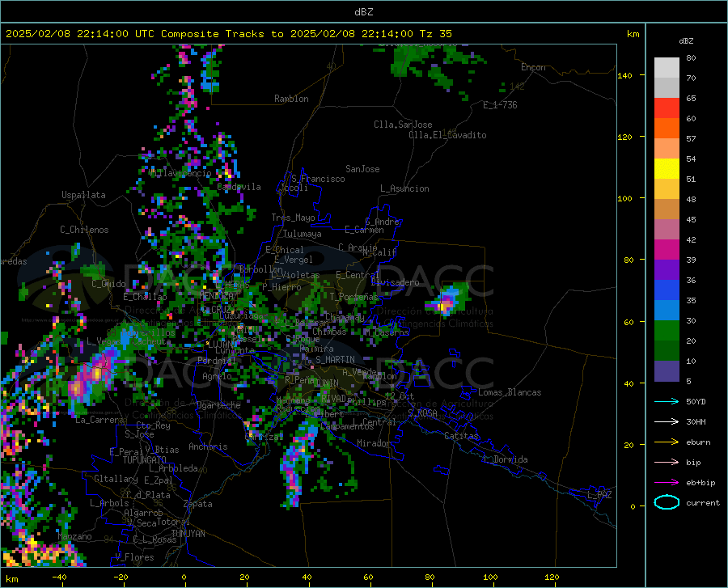Click the light blue 30 dBZ swatch
The image size is (728, 588).
click(x=667, y=311)
